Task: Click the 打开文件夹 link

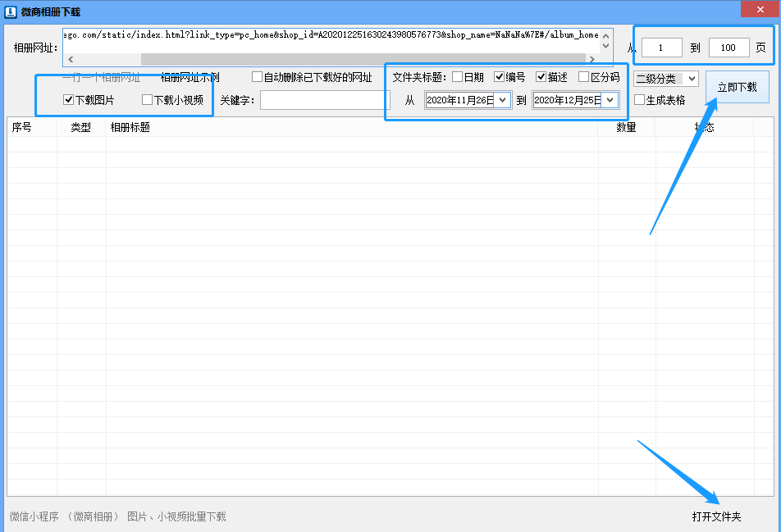Action: pos(716,516)
